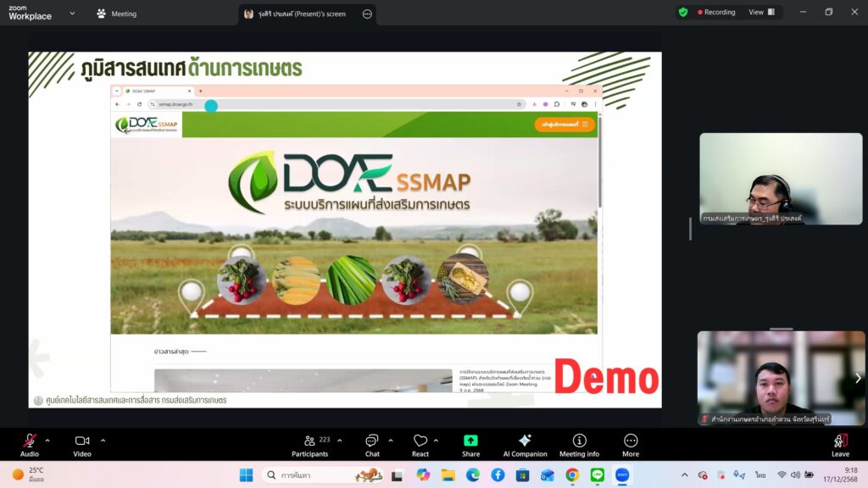Click the Windows search box in taskbar
The height and width of the screenshot is (488, 868).
coord(322,474)
